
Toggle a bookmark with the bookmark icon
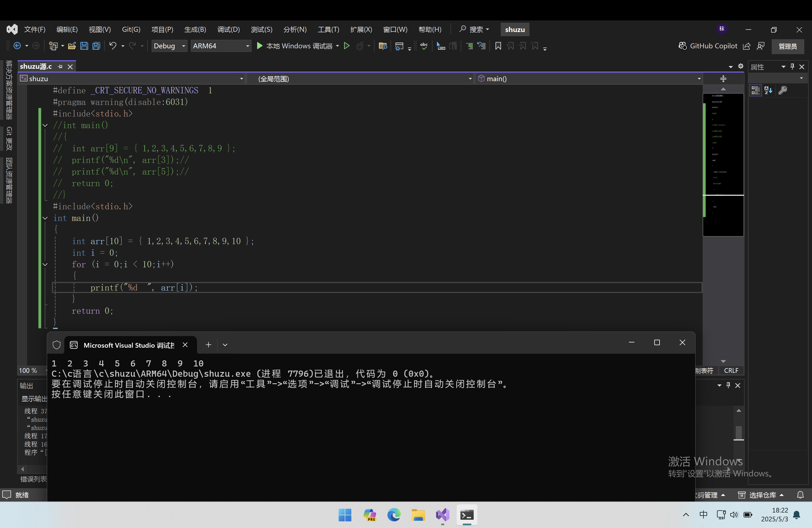498,46
